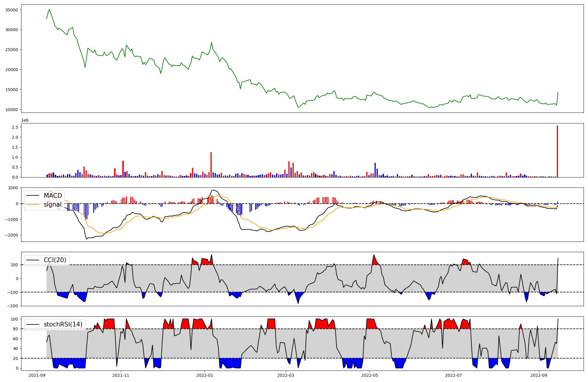Click the signal legend text
Viewport: 588px width, 382px height.
53,205
